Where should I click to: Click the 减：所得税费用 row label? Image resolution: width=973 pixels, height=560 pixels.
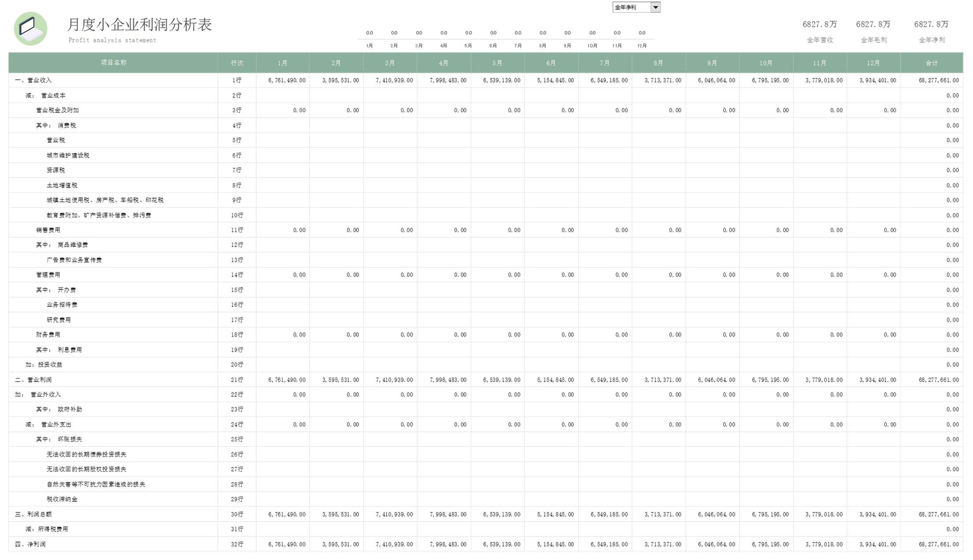47,529
